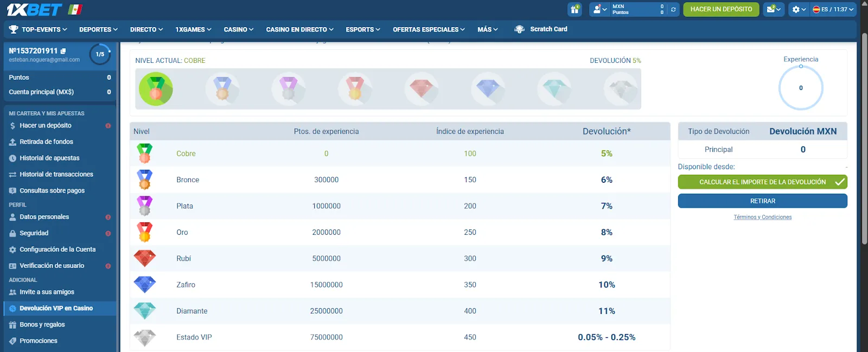The height and width of the screenshot is (352, 868).
Task: Click the Scratch Card icon
Action: [519, 29]
